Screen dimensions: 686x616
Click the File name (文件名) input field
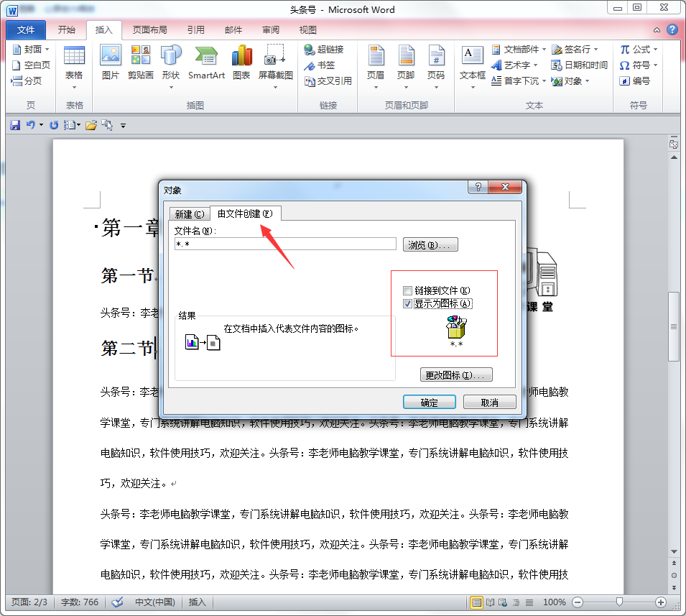point(285,244)
